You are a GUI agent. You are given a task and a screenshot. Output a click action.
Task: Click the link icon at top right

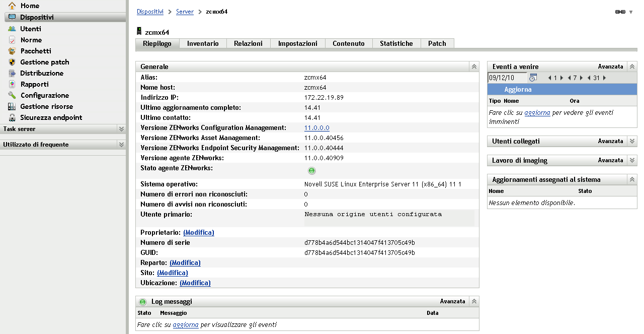point(620,12)
